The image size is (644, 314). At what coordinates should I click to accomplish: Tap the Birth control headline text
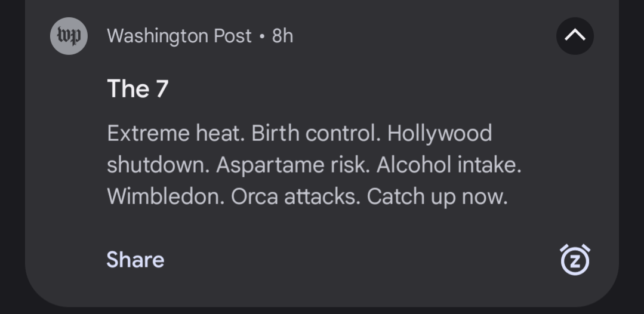pyautogui.click(x=316, y=134)
